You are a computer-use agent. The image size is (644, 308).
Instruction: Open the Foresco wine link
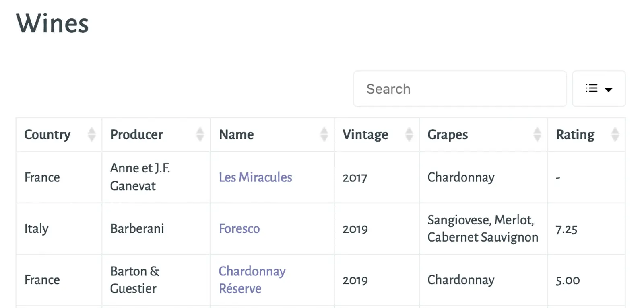tap(239, 229)
